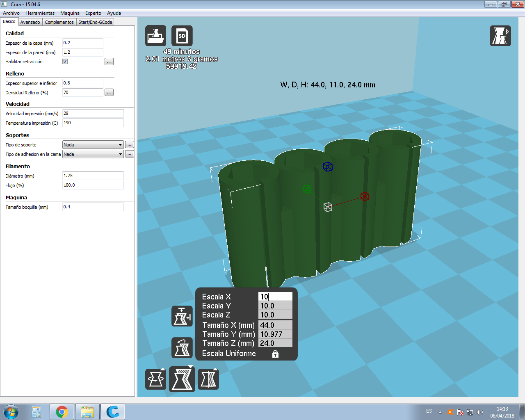Switch to the Start/End-GCode tab

pos(95,22)
